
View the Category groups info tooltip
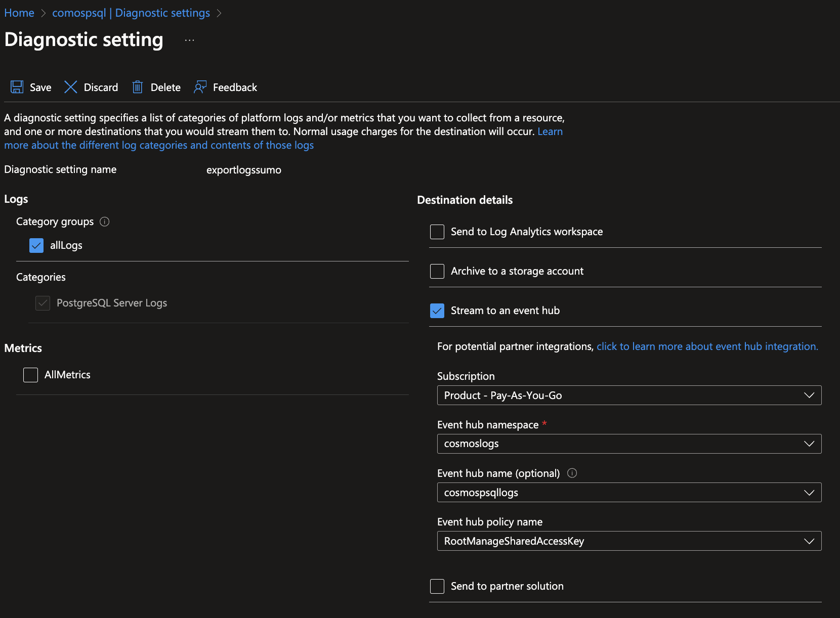pos(104,222)
